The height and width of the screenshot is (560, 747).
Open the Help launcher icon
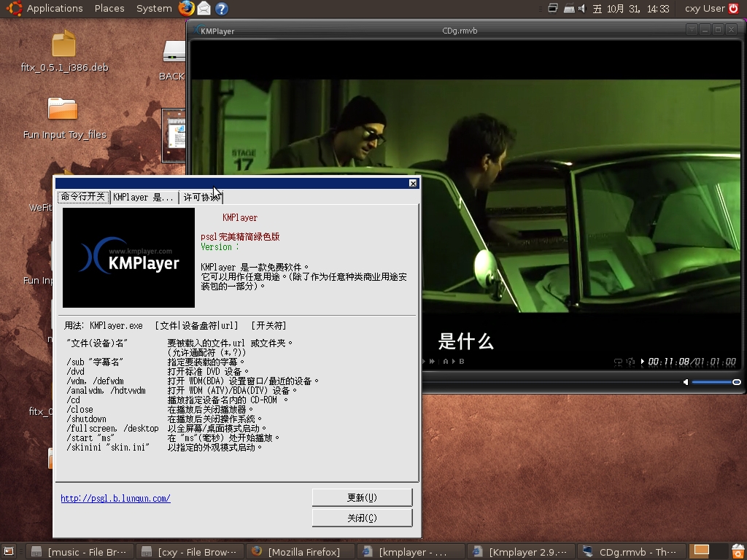tap(222, 9)
